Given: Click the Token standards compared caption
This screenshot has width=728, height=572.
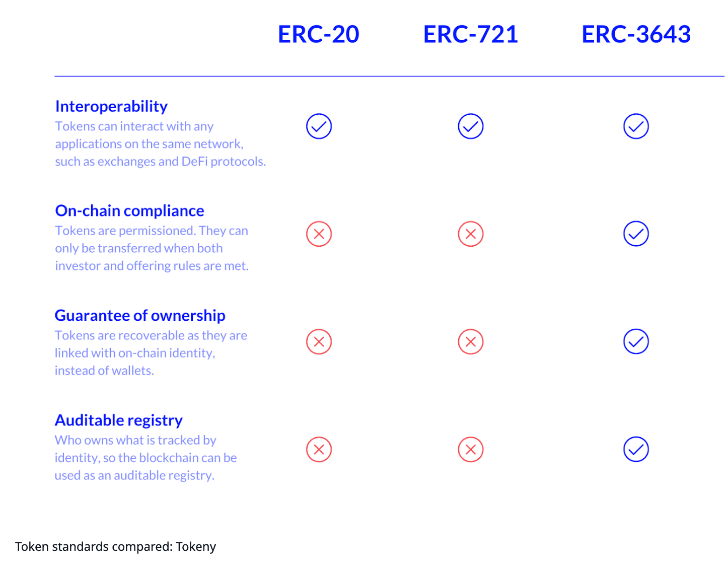Looking at the screenshot, I should tap(115, 547).
